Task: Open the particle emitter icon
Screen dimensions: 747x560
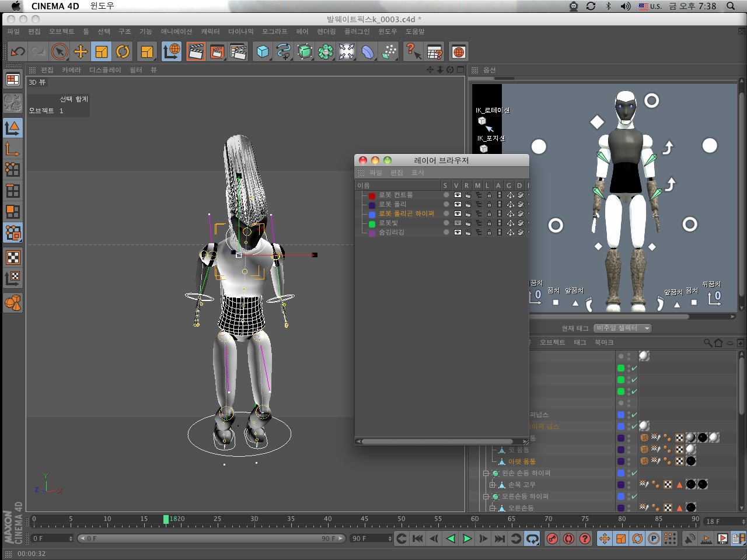Action: (389, 51)
